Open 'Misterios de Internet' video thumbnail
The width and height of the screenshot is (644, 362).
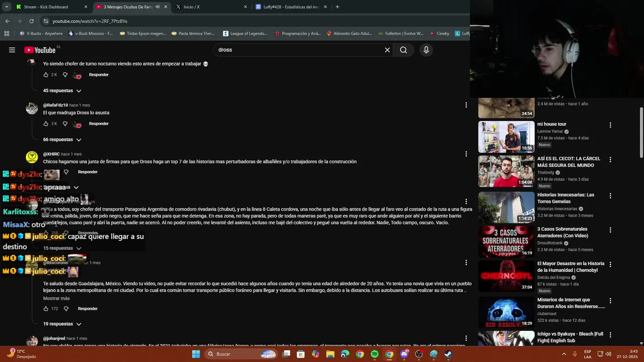(506, 312)
